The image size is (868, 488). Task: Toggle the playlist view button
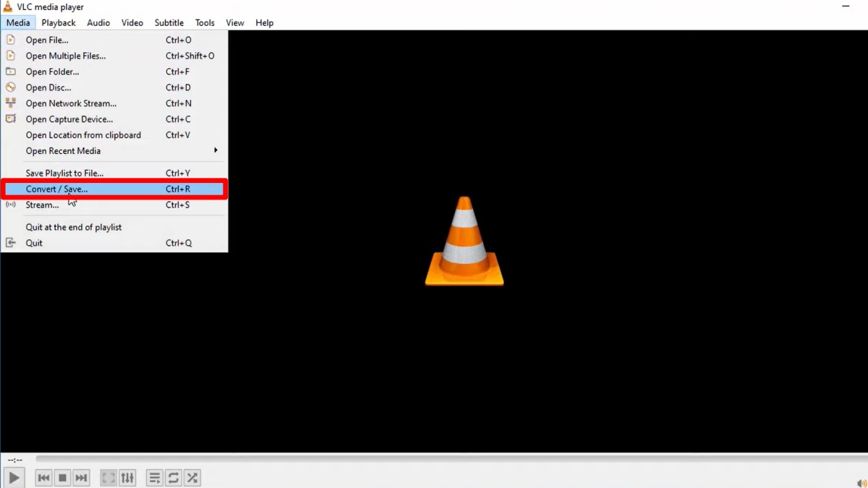click(x=155, y=478)
